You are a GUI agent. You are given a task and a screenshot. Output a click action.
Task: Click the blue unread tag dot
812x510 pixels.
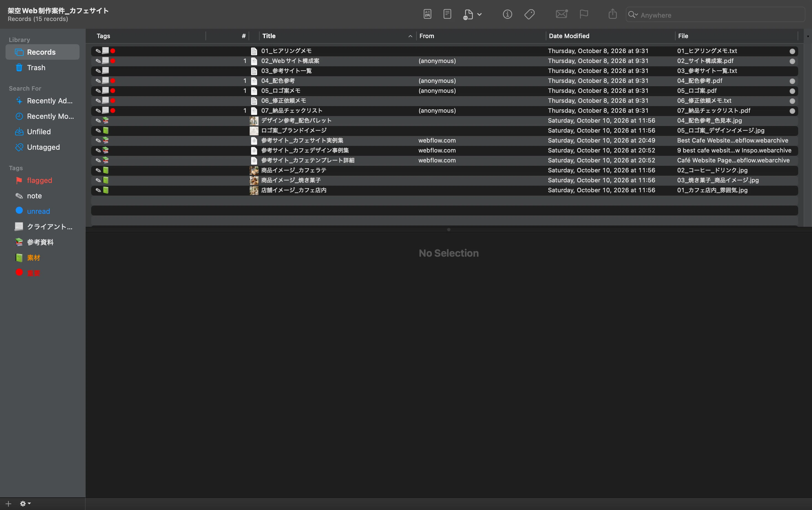(19, 211)
